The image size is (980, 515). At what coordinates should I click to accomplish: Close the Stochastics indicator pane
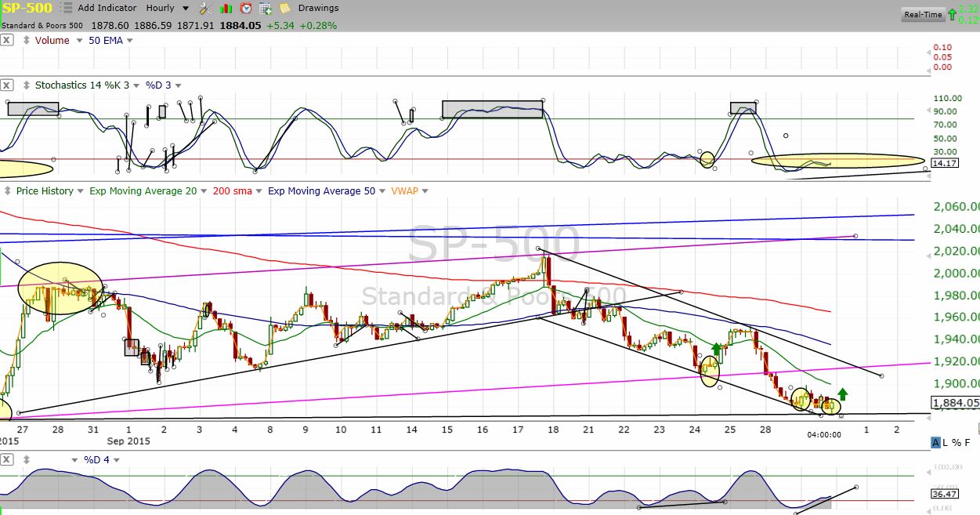(x=7, y=85)
